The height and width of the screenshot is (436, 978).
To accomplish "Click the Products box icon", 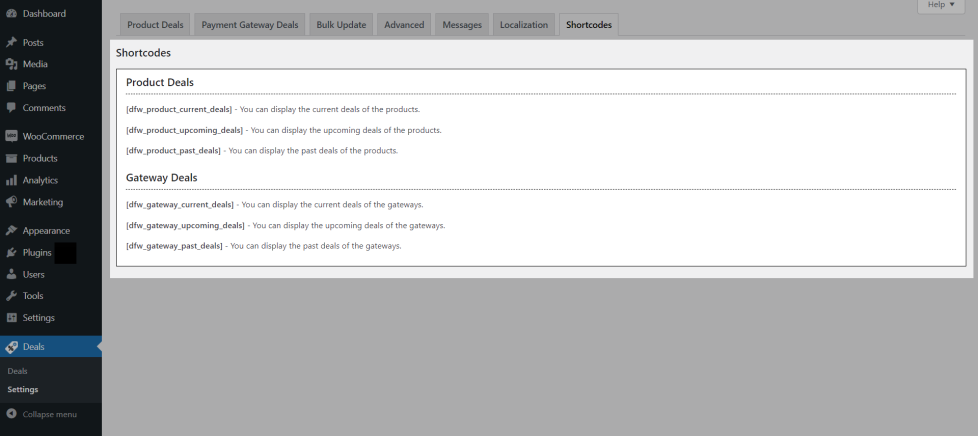I will click(x=11, y=158).
